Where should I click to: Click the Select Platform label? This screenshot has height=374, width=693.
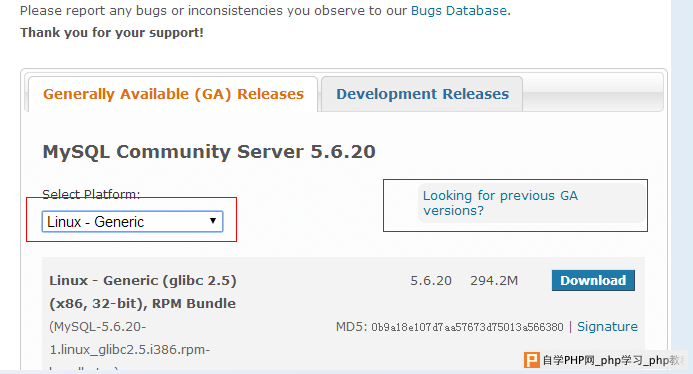pyautogui.click(x=91, y=194)
